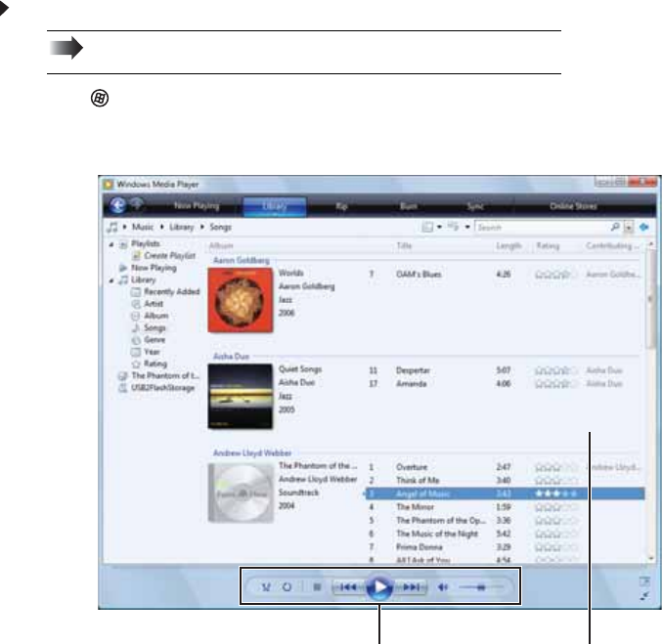Open the Now Playing tab

197,206
